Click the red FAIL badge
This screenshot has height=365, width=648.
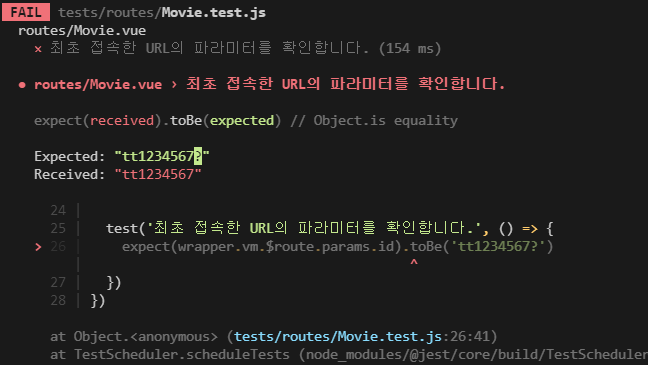click(x=26, y=12)
